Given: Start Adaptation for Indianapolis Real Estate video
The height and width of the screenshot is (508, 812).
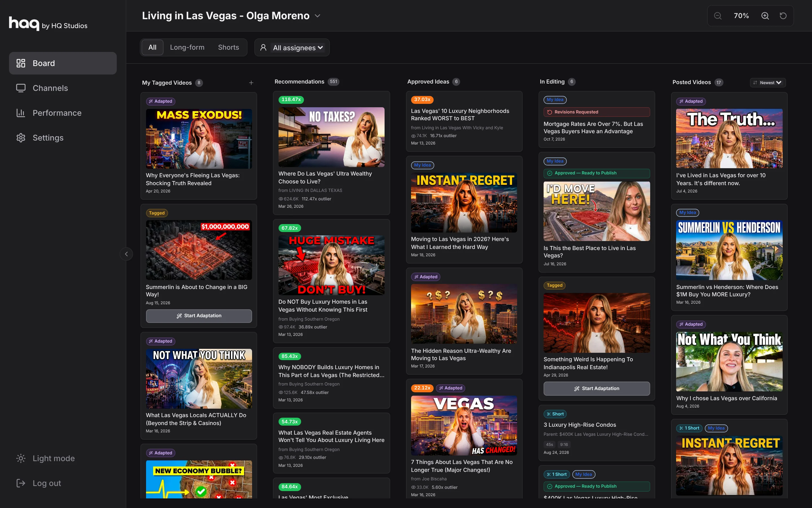Looking at the screenshot, I should (x=597, y=388).
